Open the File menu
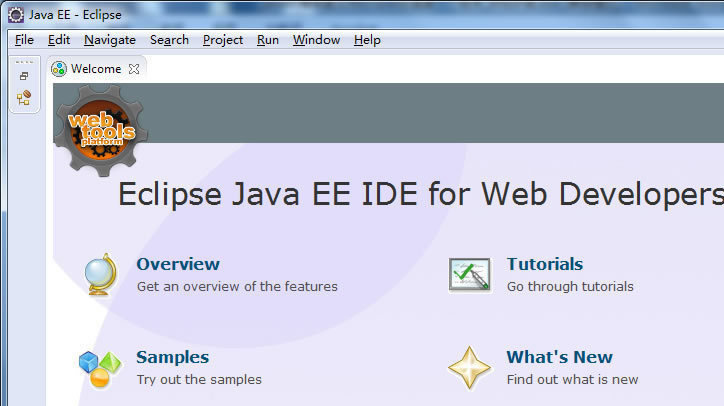 [24, 40]
